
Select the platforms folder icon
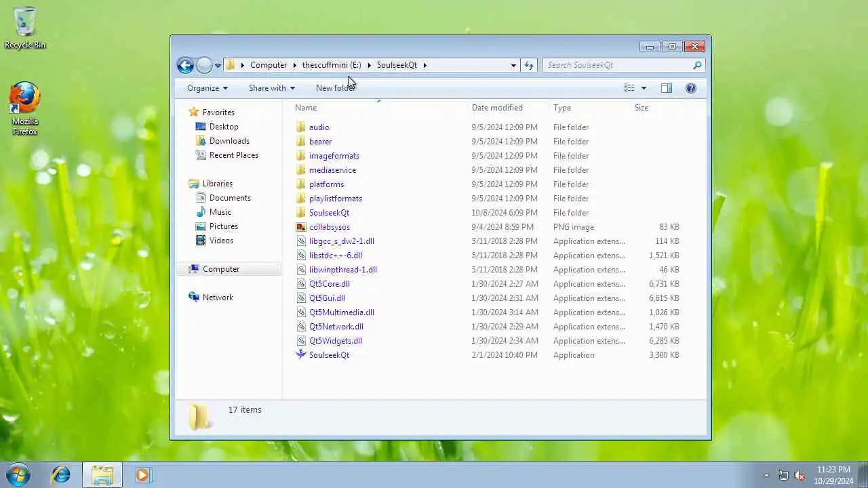[x=301, y=184]
